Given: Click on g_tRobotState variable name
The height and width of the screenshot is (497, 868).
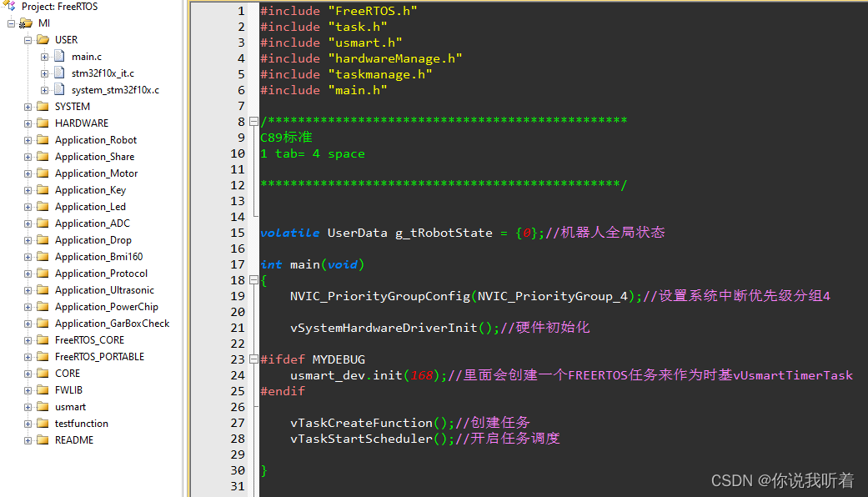Looking at the screenshot, I should pos(444,233).
